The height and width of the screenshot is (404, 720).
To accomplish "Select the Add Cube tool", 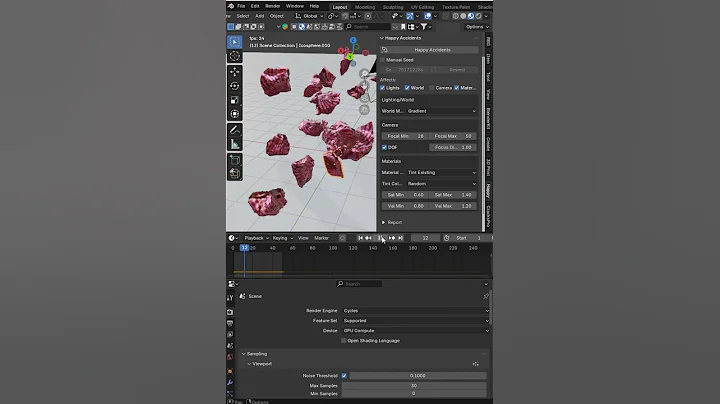I will tap(235, 160).
